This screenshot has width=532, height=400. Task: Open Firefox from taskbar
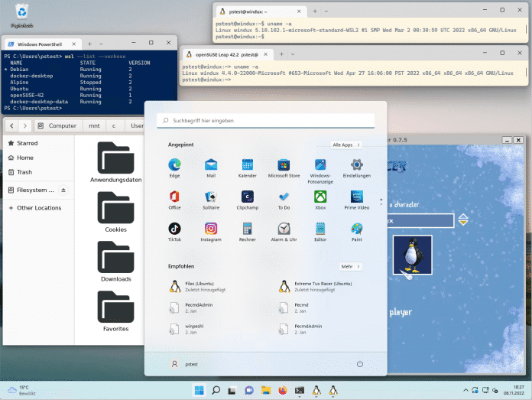[x=283, y=391]
